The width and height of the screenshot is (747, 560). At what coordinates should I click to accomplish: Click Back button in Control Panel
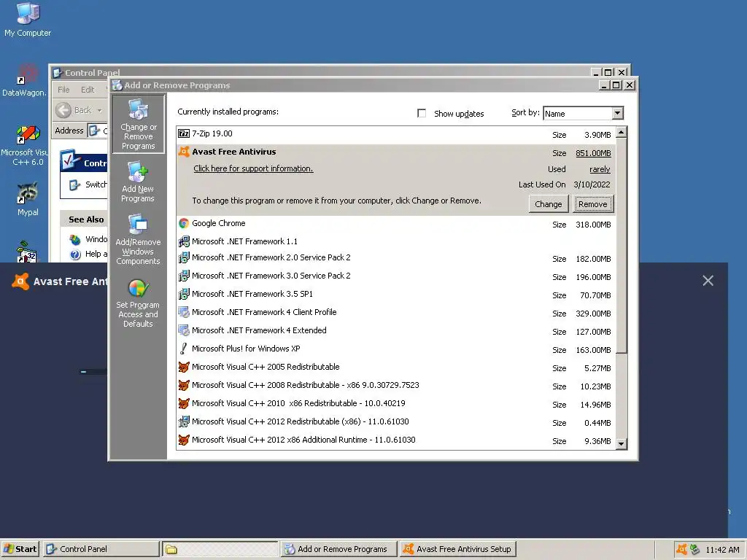(74, 111)
